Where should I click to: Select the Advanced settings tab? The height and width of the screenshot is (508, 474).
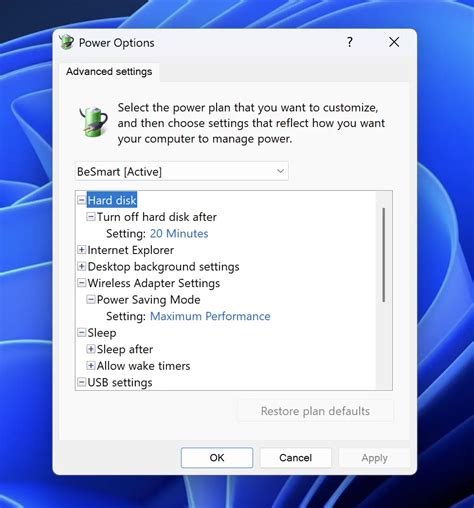tap(109, 71)
